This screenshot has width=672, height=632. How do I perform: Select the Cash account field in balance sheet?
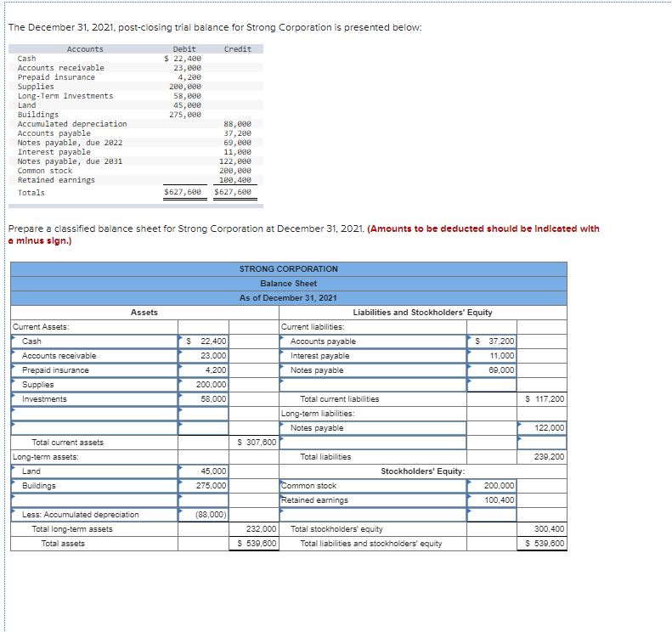coord(94,341)
